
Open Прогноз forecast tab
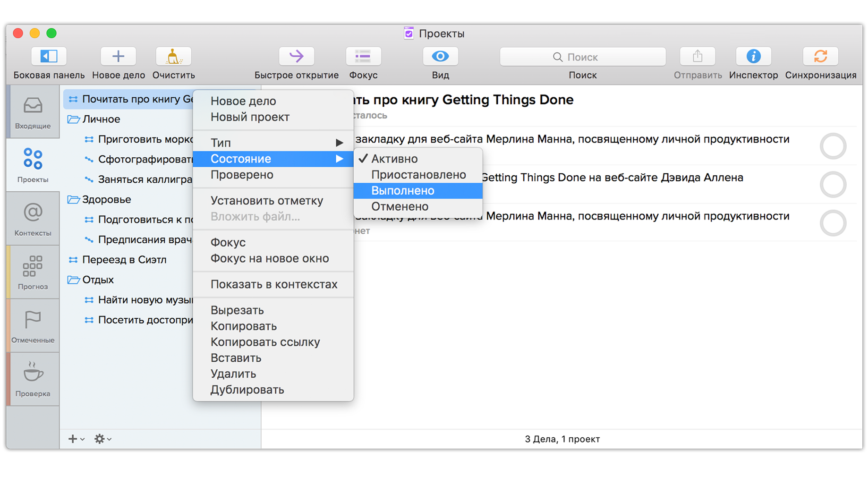click(x=33, y=272)
